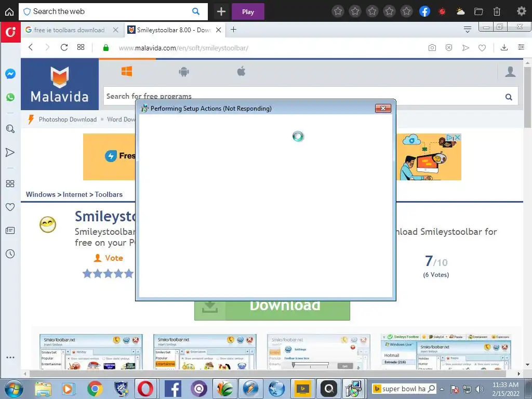
Task: Follow the Photoshop Download link
Action: tap(68, 119)
